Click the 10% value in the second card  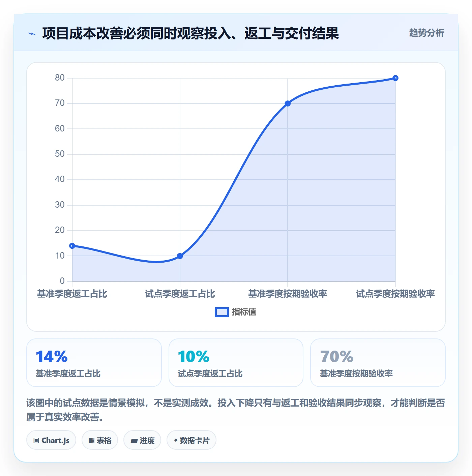pos(194,357)
